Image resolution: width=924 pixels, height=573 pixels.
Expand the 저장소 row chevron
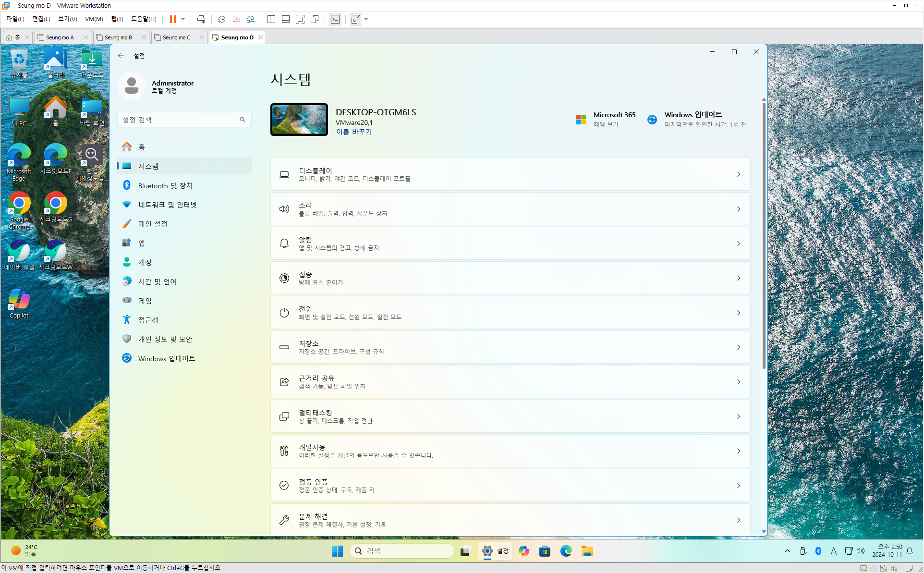click(738, 347)
